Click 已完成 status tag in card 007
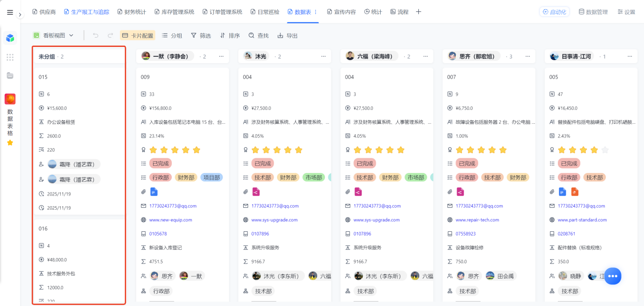 467,163
